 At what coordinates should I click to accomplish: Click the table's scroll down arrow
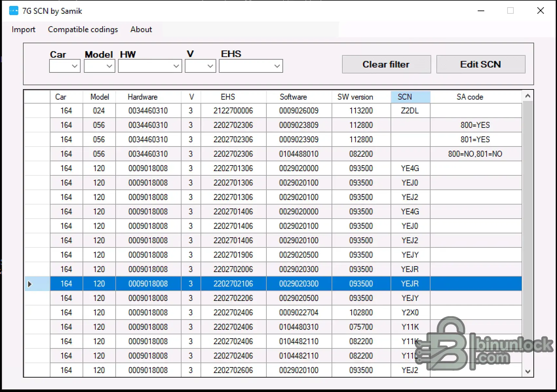pos(528,371)
